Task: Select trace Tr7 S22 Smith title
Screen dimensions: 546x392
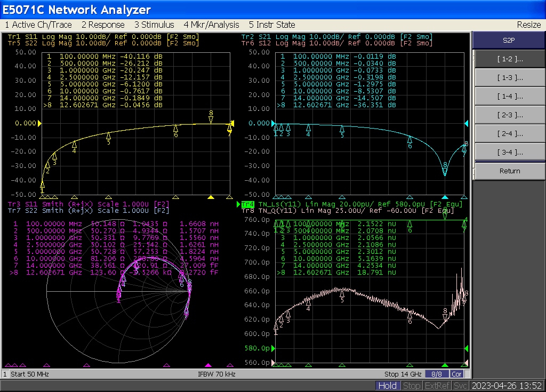Action: pyautogui.click(x=89, y=211)
